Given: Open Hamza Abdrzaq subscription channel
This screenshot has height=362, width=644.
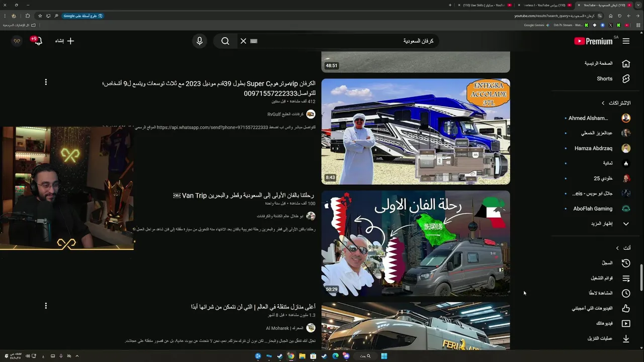Looking at the screenshot, I should click(598, 148).
